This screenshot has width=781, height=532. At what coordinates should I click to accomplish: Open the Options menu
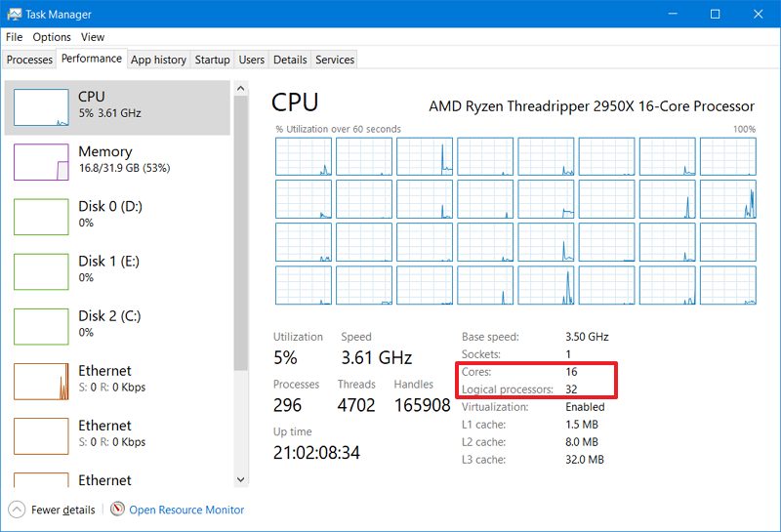(52, 37)
